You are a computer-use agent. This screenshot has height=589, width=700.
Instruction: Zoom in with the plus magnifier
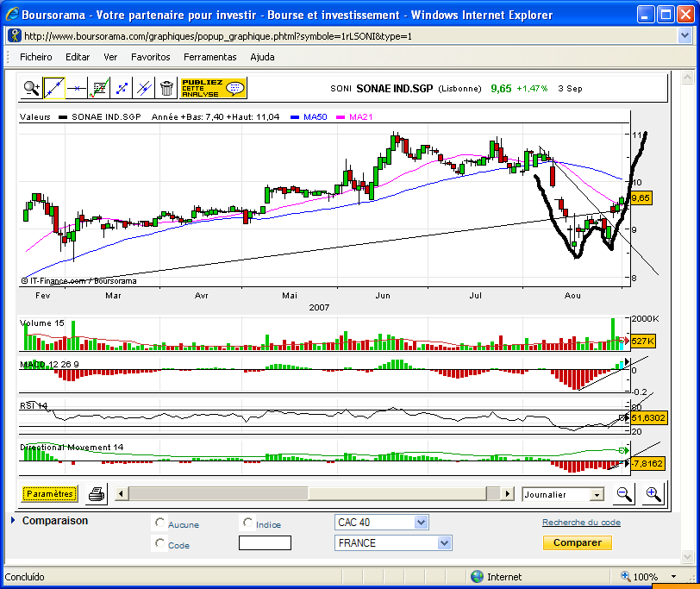pos(653,494)
